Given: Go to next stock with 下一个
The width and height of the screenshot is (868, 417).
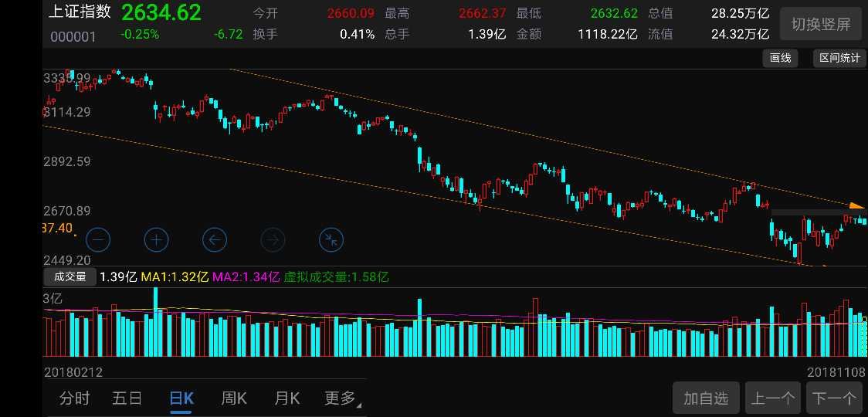Looking at the screenshot, I should pyautogui.click(x=835, y=398).
